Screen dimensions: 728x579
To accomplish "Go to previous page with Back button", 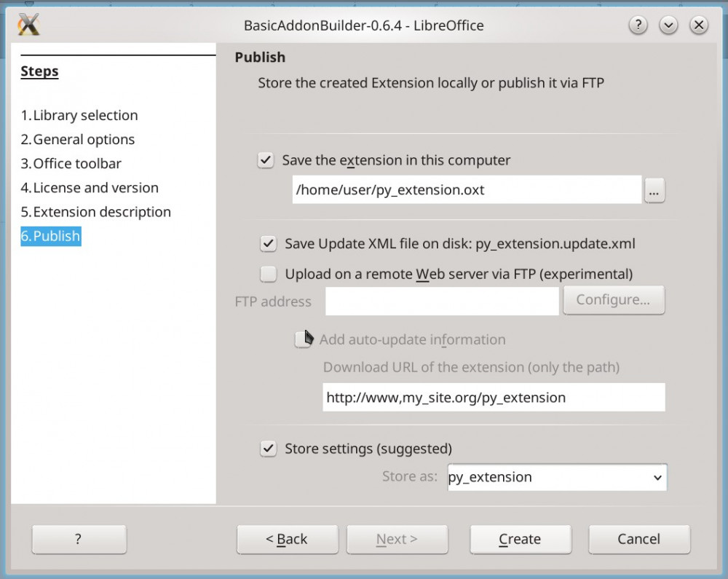I will 287,539.
